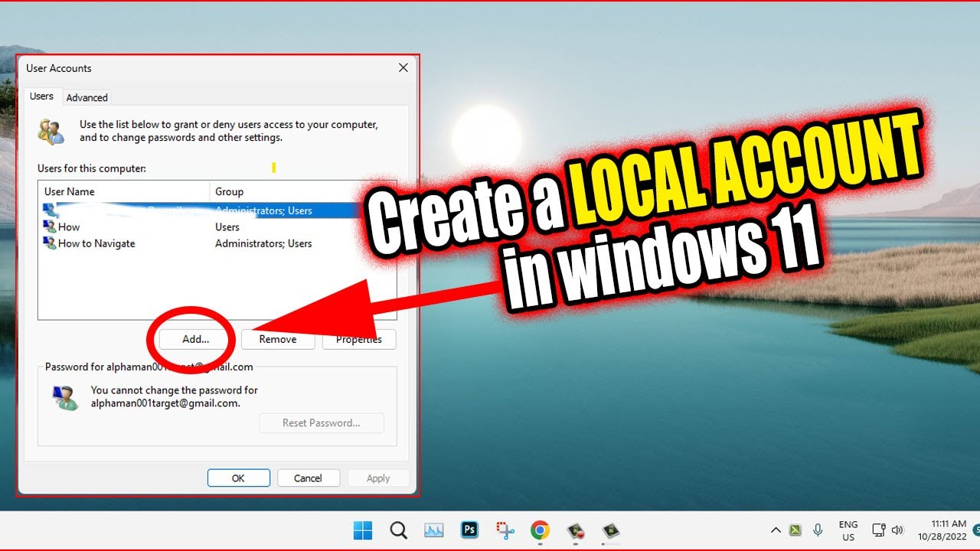Viewport: 980px width, 551px height.
Task: Click the green tray application icon
Action: pos(795,530)
